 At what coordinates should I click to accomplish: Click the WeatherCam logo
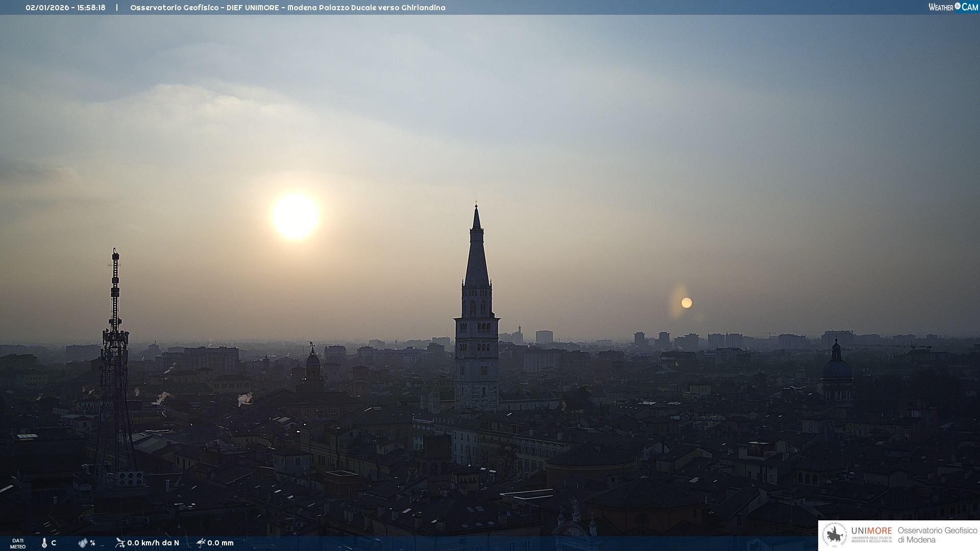(952, 7)
